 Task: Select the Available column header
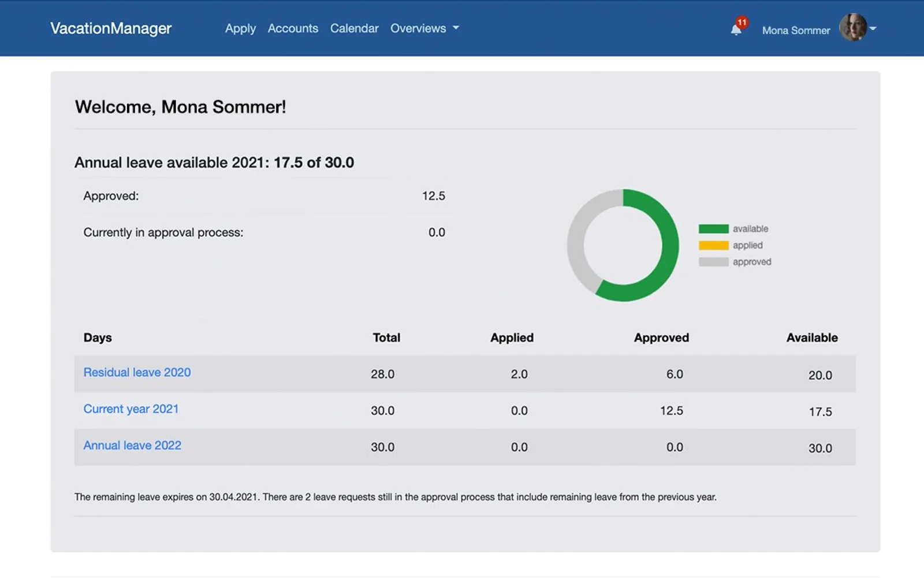812,338
